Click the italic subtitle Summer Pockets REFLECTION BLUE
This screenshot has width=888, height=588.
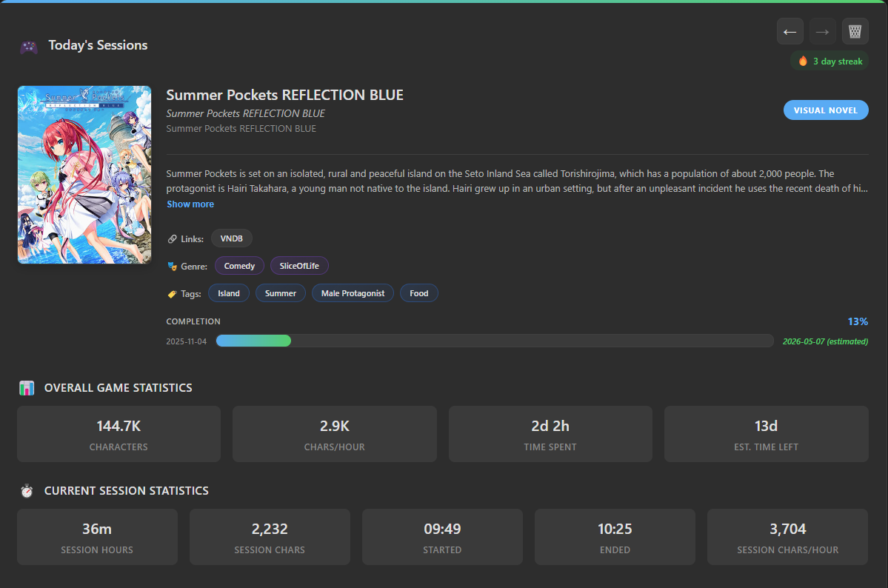click(245, 113)
